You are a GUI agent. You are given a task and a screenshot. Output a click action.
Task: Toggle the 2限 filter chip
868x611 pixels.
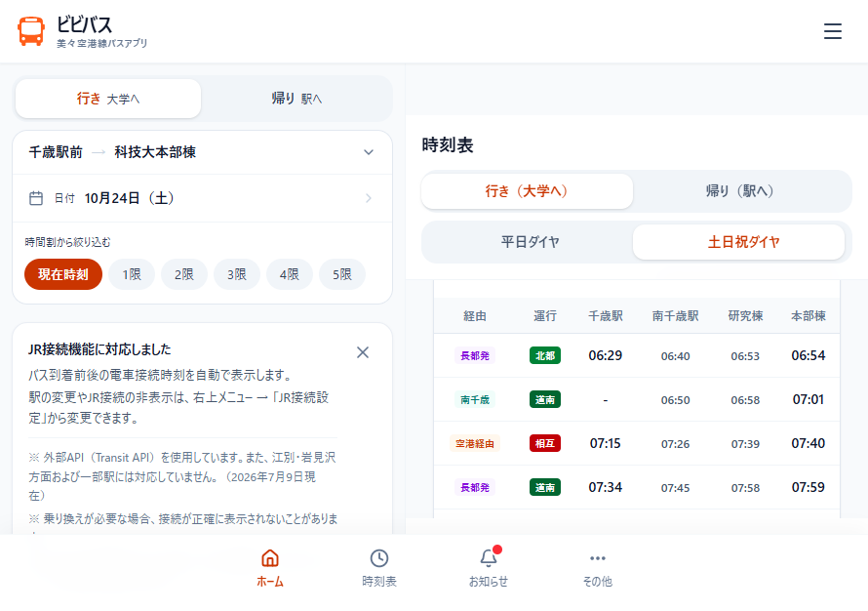coord(184,274)
